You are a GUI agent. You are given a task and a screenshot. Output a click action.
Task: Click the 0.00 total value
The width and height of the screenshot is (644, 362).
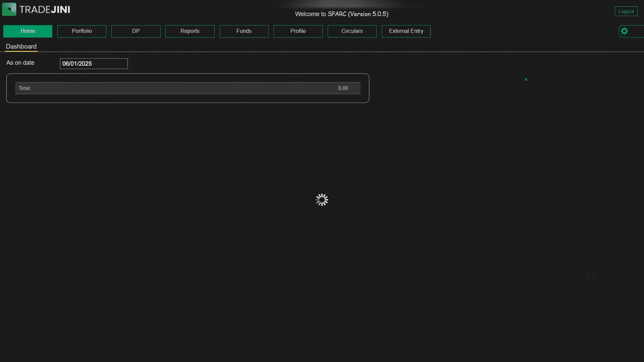pos(343,88)
